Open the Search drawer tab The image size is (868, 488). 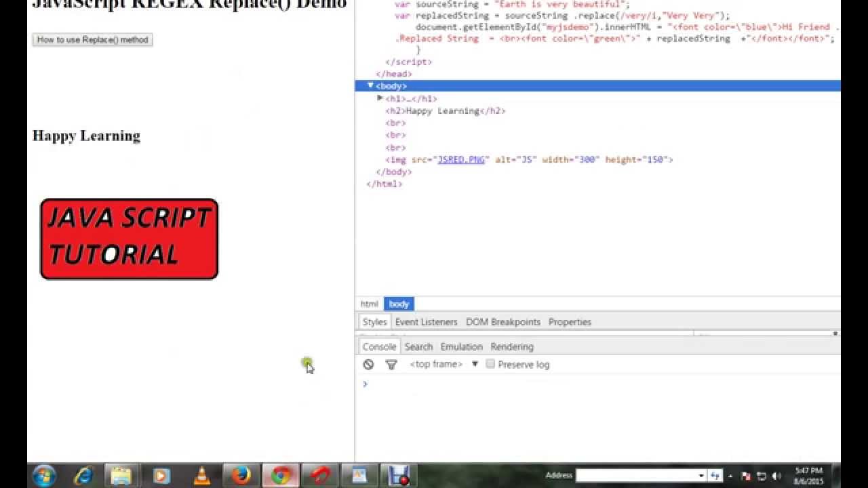[x=418, y=346]
